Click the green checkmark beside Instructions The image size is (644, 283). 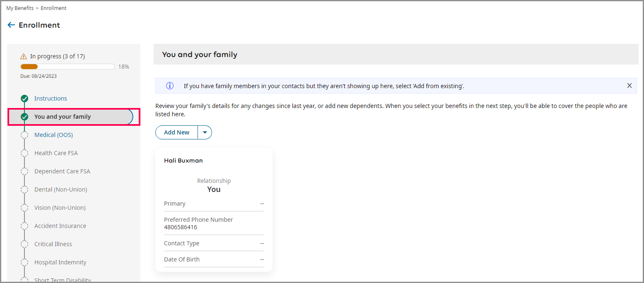pyautogui.click(x=24, y=98)
